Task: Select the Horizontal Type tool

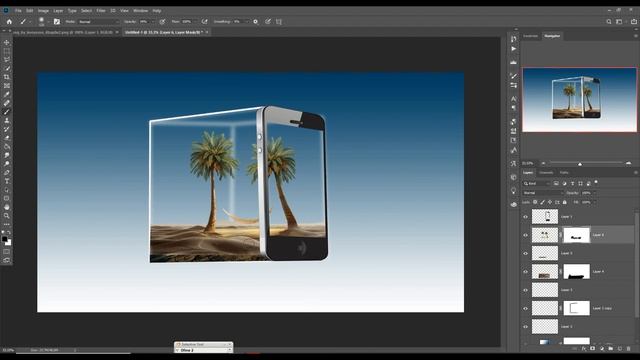Action: 7,181
